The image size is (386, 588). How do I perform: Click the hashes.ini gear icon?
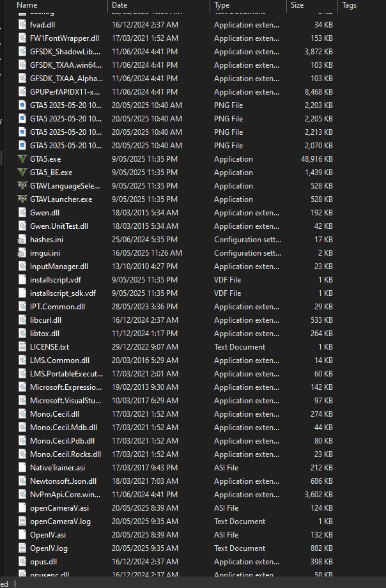click(x=22, y=240)
